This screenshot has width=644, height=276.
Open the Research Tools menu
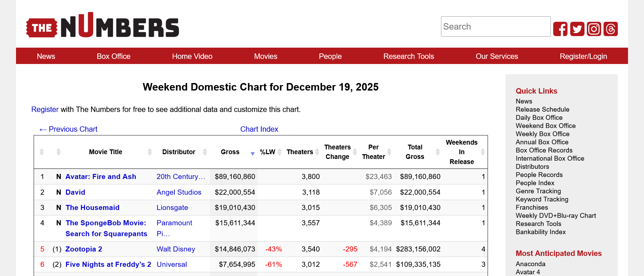click(x=408, y=56)
